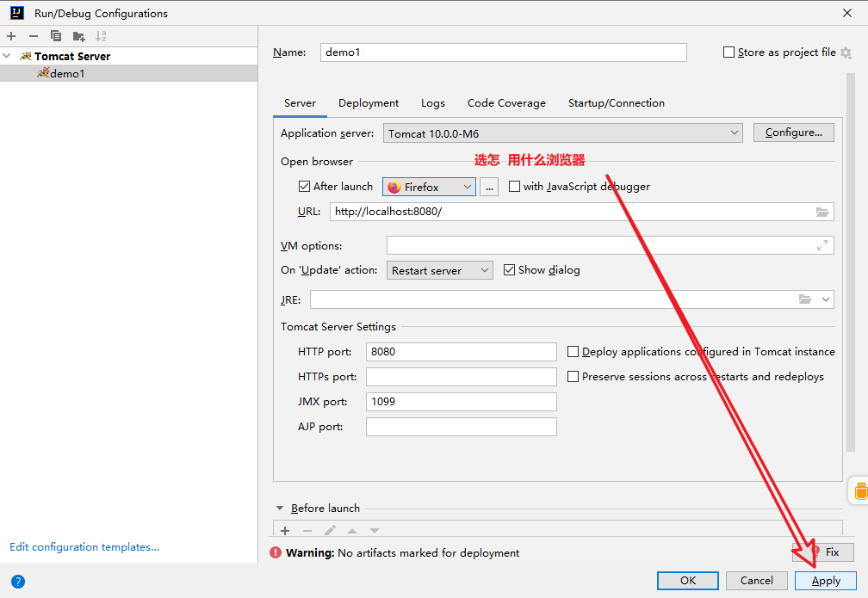The image size is (868, 598).
Task: Edit Before launch task pencil icon
Action: [330, 531]
